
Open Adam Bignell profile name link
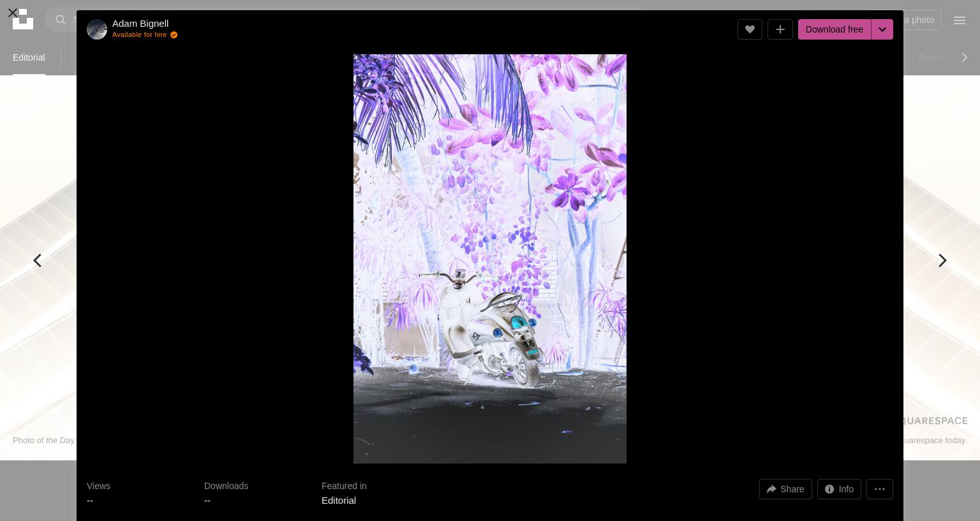(140, 24)
